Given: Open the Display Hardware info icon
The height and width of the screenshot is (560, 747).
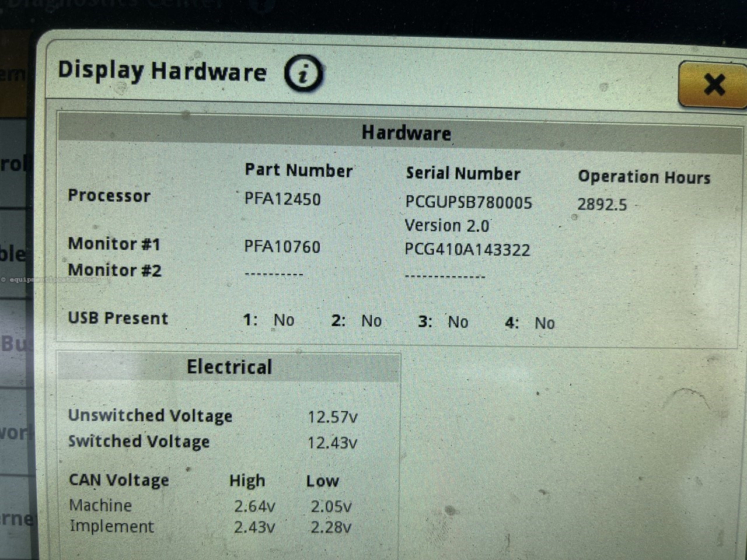Looking at the screenshot, I should (x=302, y=73).
